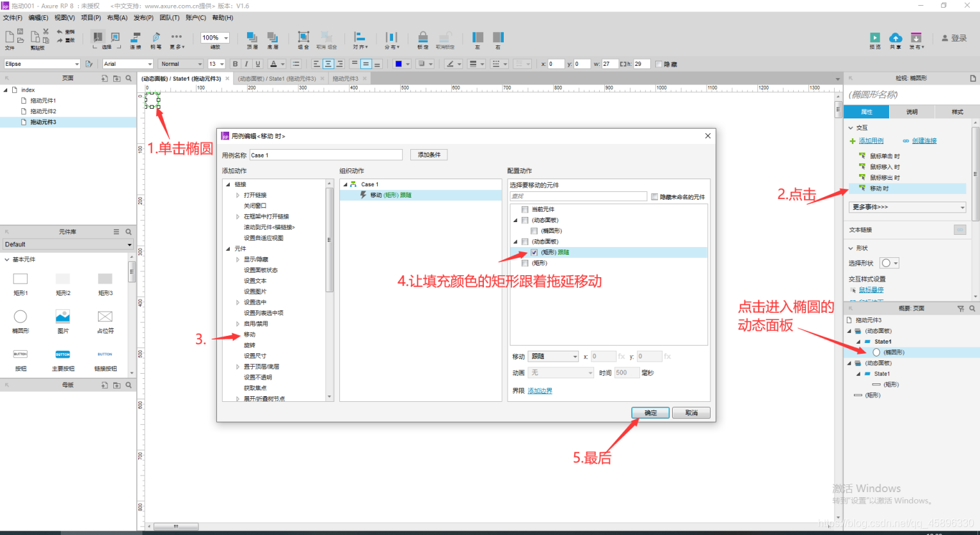Image resolution: width=980 pixels, height=535 pixels.
Task: Click the 取消 button
Action: 691,413
